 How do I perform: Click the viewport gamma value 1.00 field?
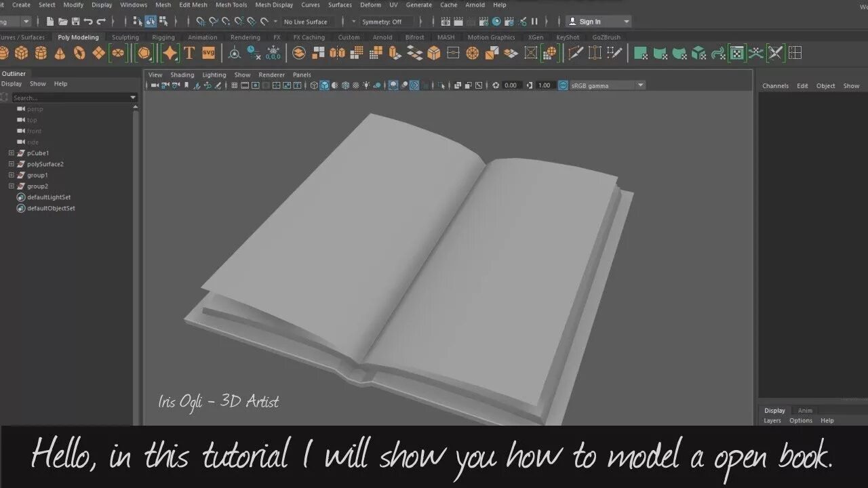point(545,85)
